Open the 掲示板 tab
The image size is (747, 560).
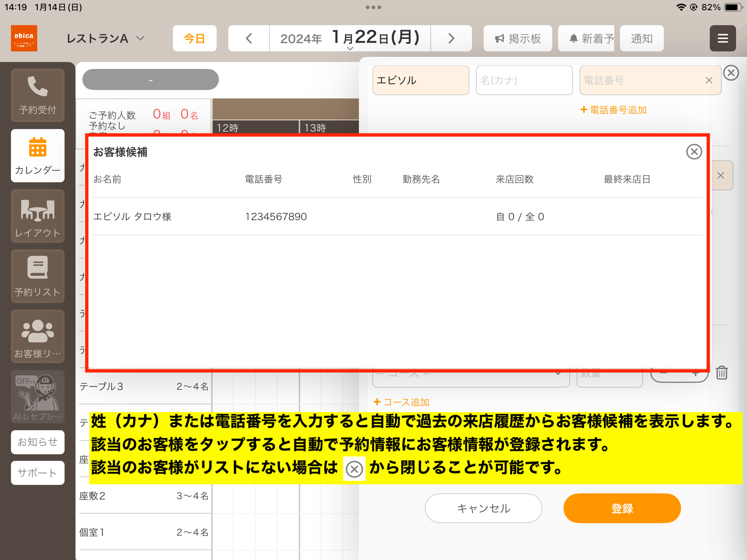point(518,38)
